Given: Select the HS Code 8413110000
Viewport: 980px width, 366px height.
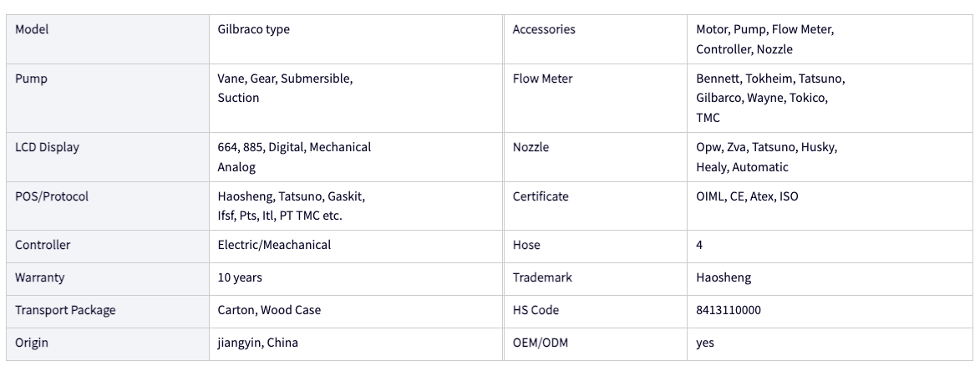Looking at the screenshot, I should 729,310.
